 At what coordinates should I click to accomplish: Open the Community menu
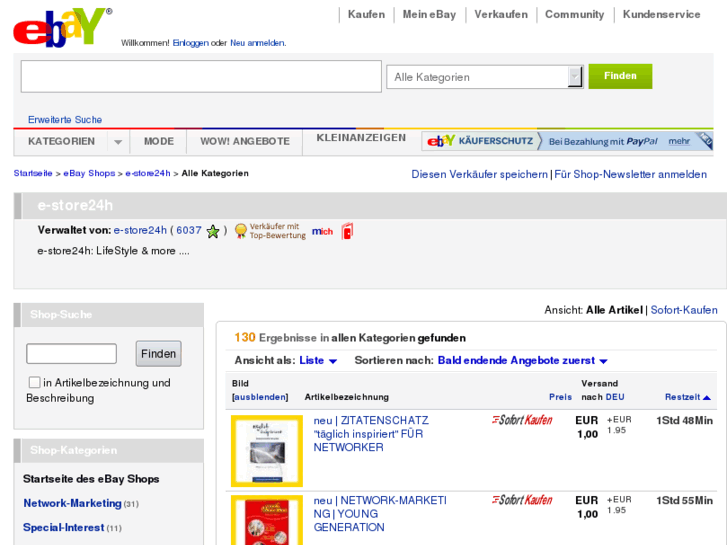pos(574,14)
